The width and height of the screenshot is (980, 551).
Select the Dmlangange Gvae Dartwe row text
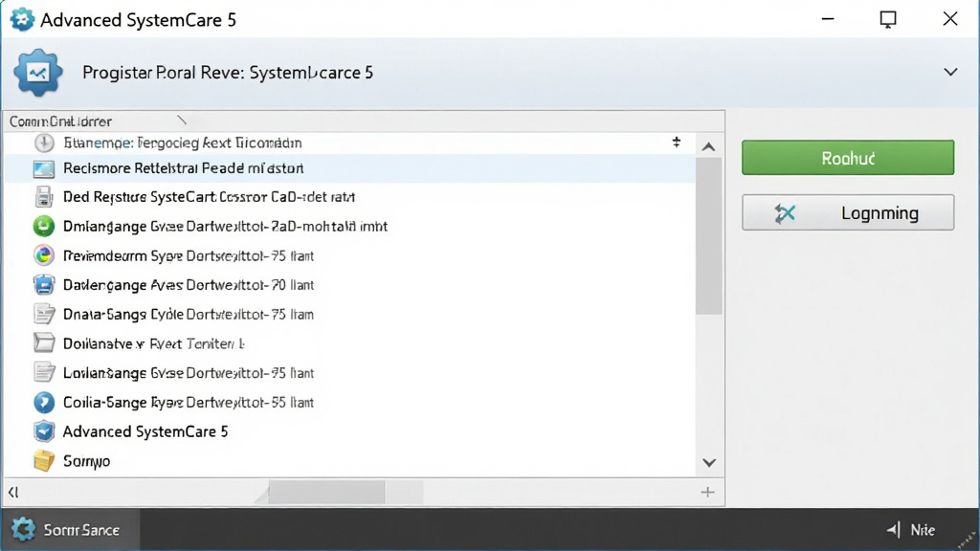point(225,227)
